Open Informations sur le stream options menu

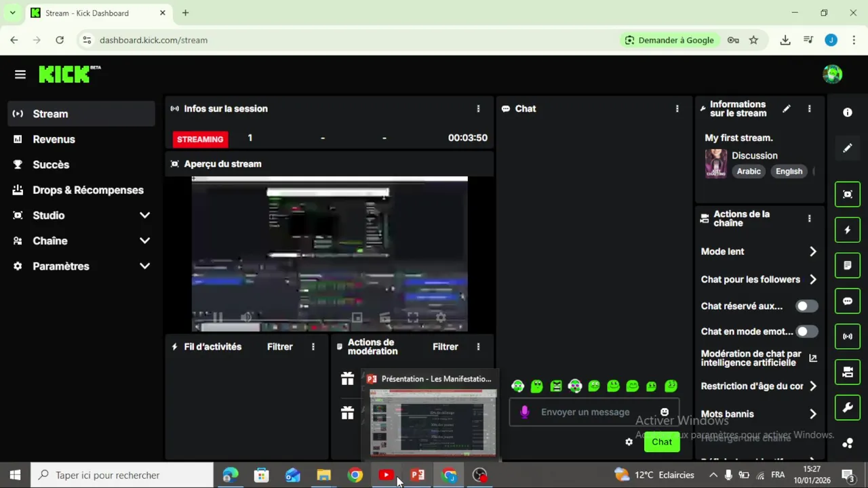[809, 108]
